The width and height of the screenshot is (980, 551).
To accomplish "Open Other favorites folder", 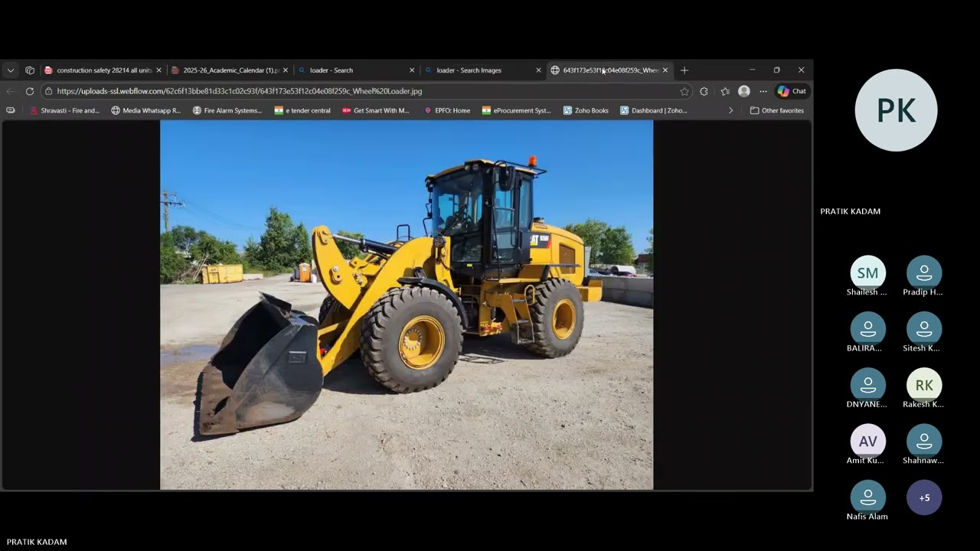I will [x=777, y=110].
